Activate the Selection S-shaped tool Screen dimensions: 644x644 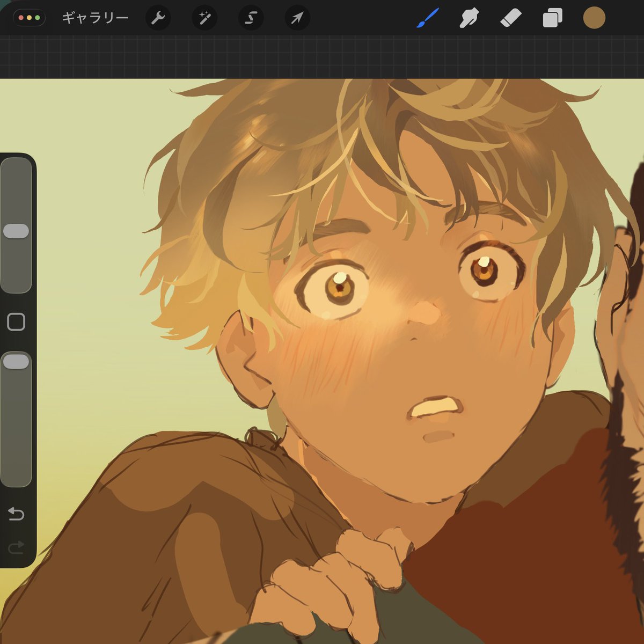pyautogui.click(x=251, y=18)
